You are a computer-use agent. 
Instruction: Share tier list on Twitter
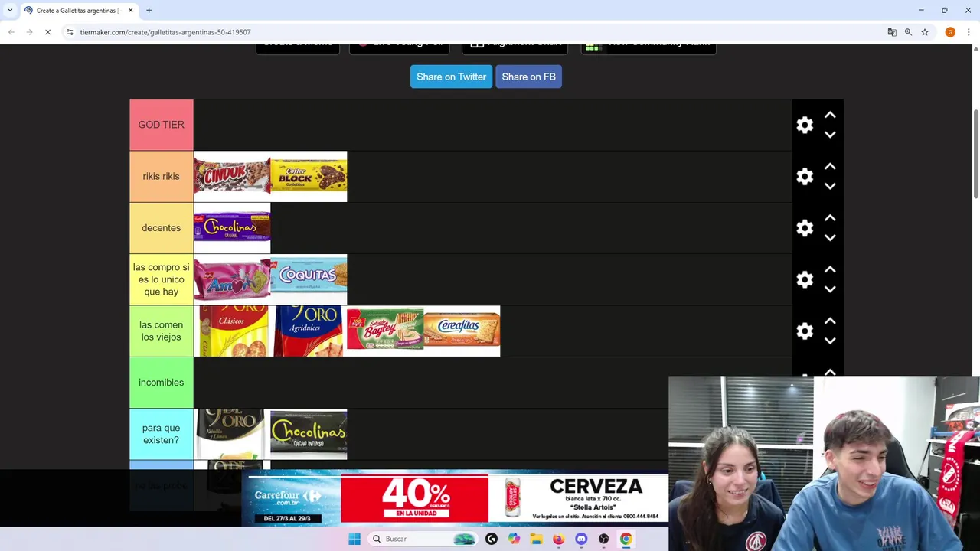coord(451,77)
